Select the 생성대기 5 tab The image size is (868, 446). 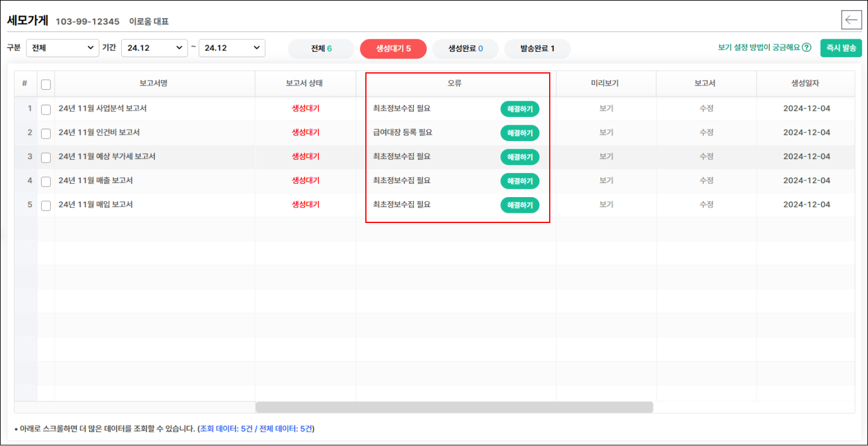click(x=393, y=49)
